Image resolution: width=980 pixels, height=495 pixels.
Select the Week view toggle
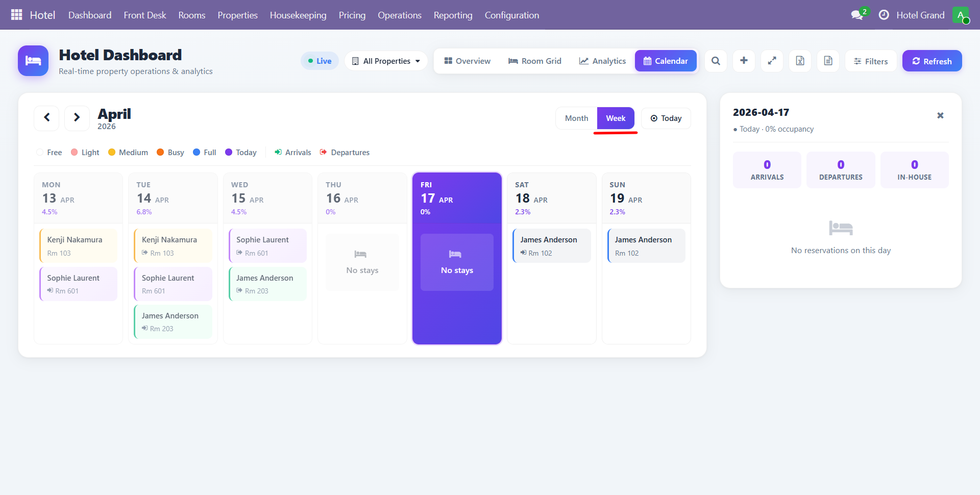point(616,118)
